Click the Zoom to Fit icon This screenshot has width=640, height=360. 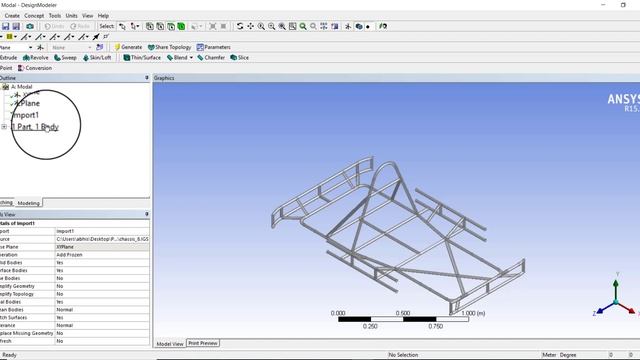[282, 26]
